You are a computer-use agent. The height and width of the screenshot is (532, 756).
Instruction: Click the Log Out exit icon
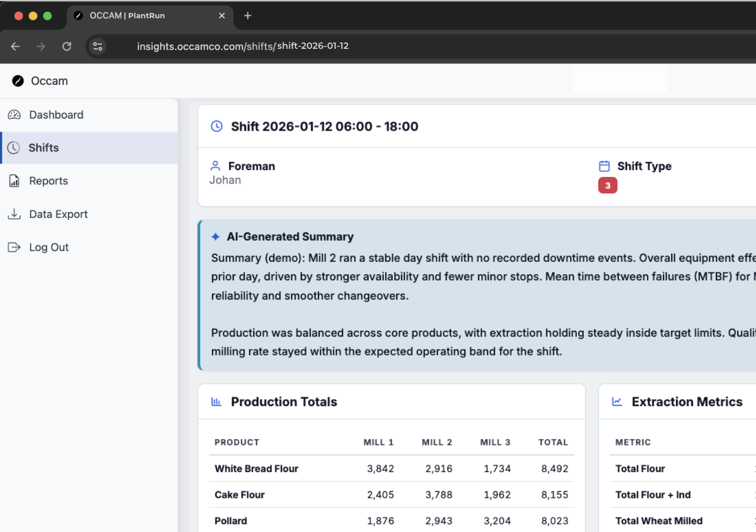pyautogui.click(x=14, y=247)
